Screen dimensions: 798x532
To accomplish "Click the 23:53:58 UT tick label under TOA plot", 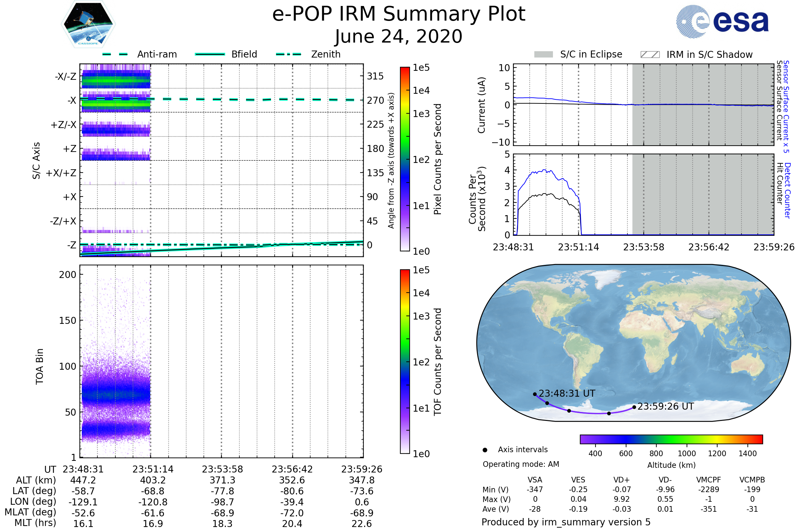I will pos(222,469).
